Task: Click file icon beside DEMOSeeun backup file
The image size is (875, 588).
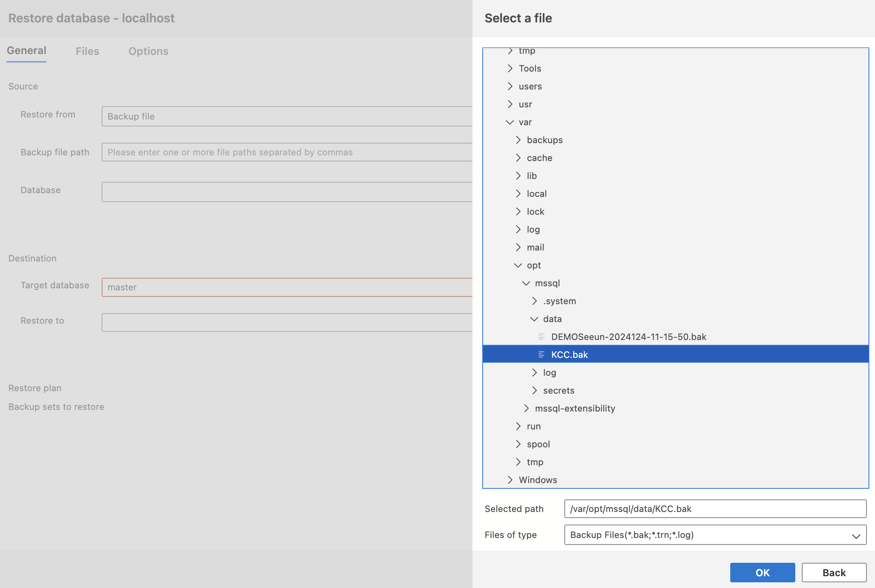Action: coord(541,337)
